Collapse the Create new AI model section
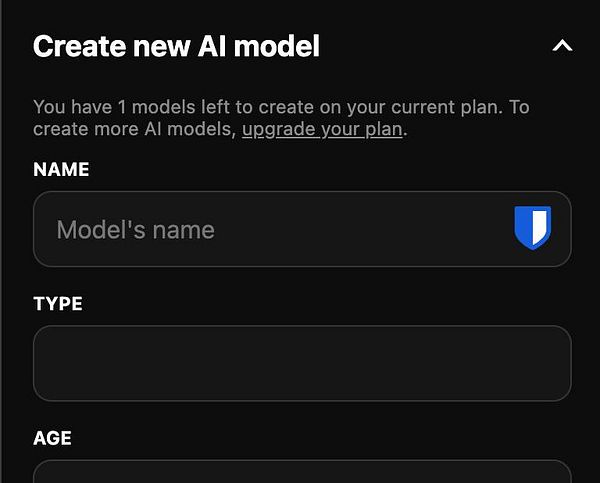The width and height of the screenshot is (600, 483). tap(562, 46)
